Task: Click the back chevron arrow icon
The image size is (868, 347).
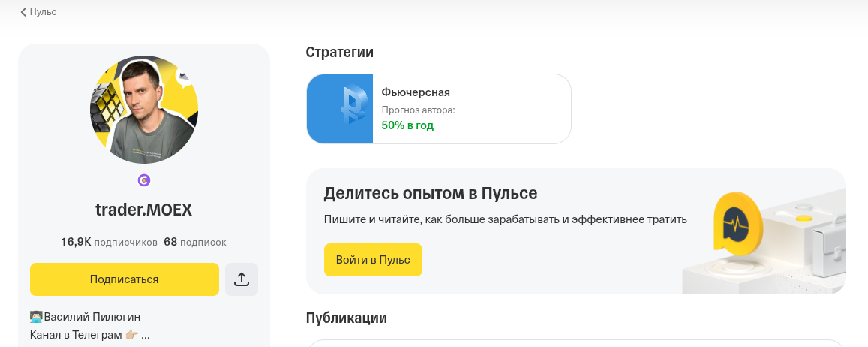Action: 23,12
